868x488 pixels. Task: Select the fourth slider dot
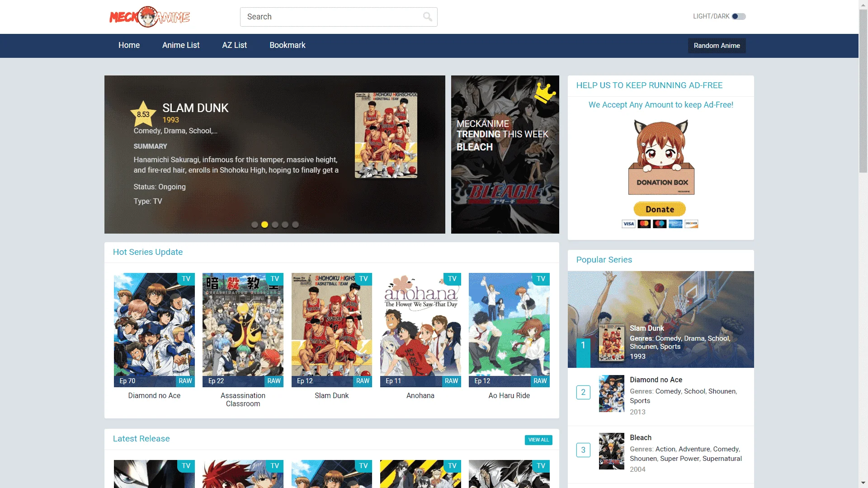pyautogui.click(x=285, y=225)
